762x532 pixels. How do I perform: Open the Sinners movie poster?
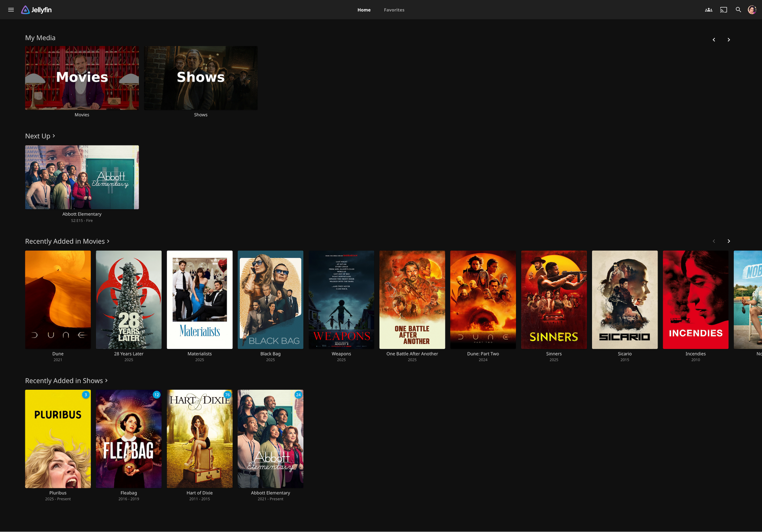click(x=554, y=299)
